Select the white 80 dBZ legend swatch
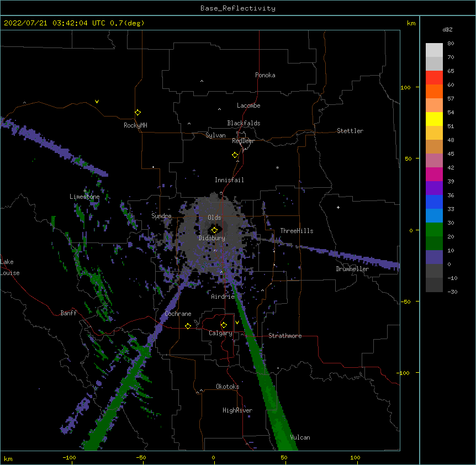 [434, 50]
